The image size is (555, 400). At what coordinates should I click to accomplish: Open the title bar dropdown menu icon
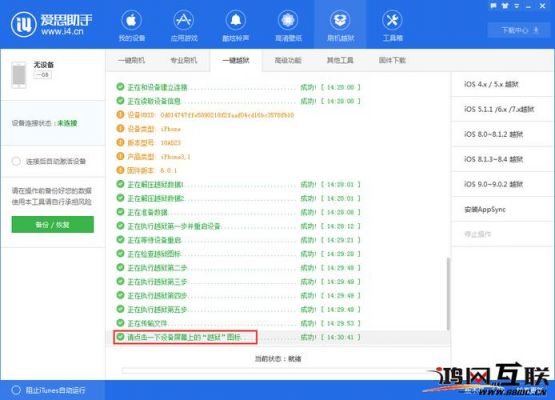[516, 6]
